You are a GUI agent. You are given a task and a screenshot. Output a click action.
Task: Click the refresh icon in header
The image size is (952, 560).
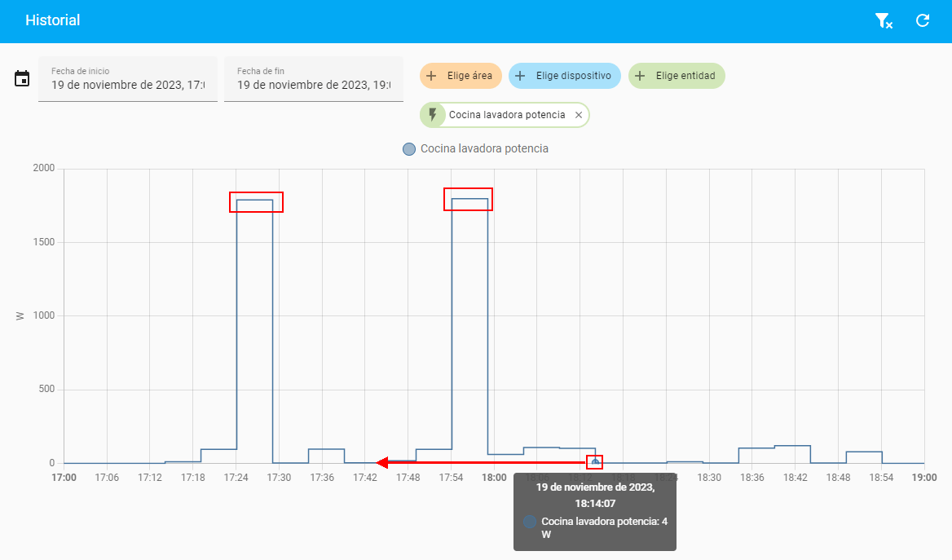click(x=923, y=21)
